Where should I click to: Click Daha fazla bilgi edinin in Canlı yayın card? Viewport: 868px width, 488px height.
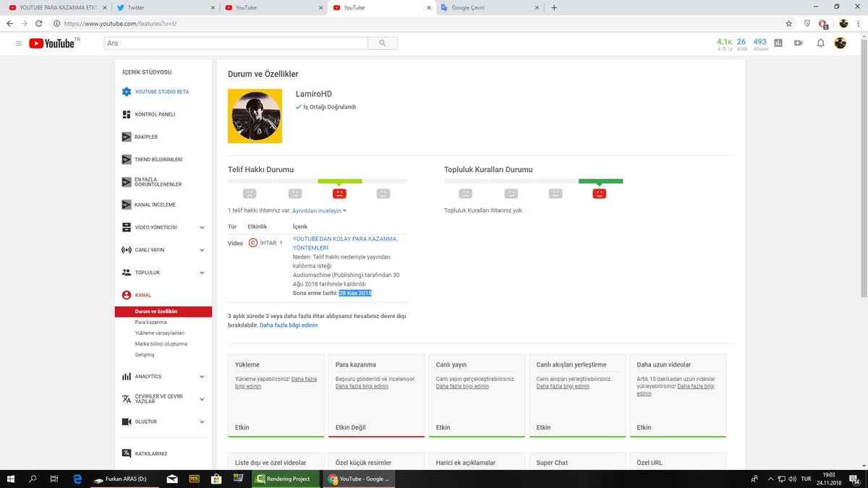(462, 386)
